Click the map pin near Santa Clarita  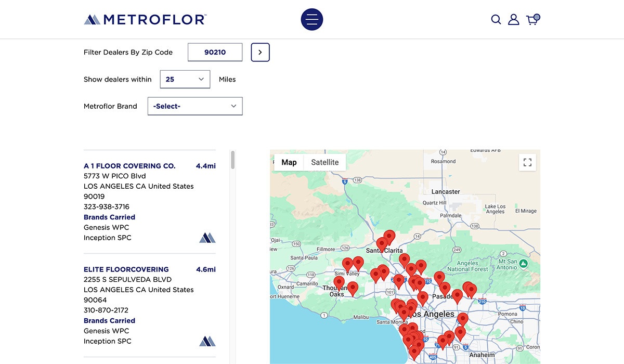point(389,236)
